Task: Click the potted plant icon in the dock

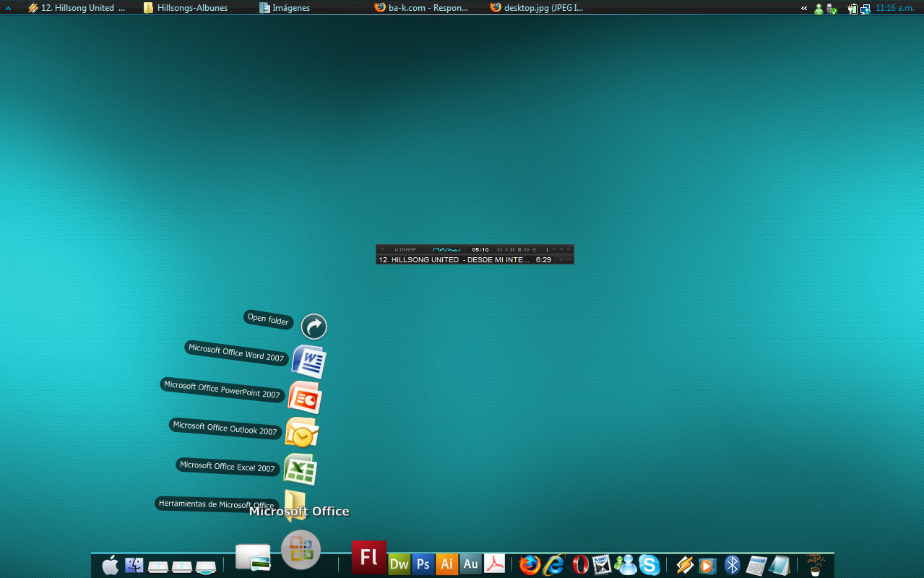Action: pos(816,564)
